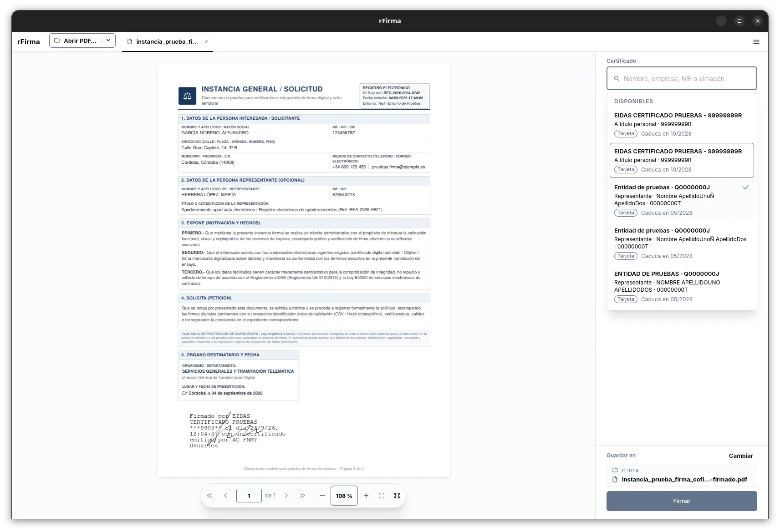Image resolution: width=780 pixels, height=532 pixels.
Task: Click Cambiar save location link
Action: tap(741, 456)
